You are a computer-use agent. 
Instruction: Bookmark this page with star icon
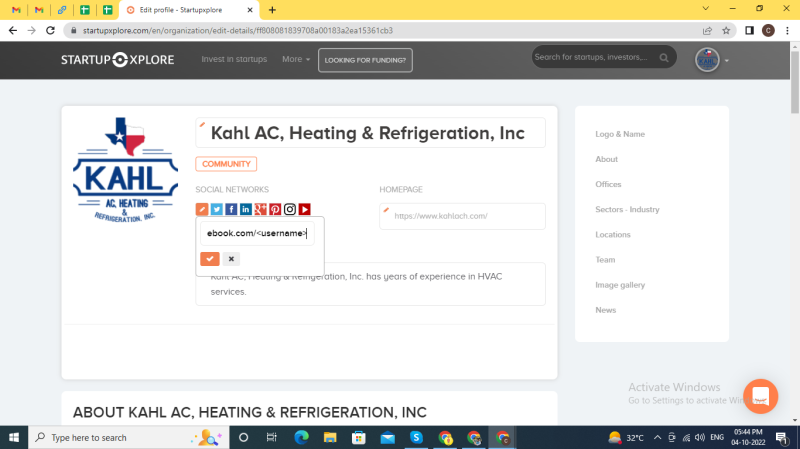[726, 31]
